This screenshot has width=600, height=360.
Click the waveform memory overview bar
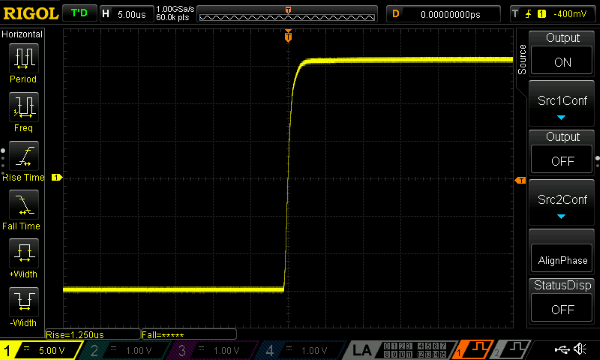pyautogui.click(x=287, y=15)
